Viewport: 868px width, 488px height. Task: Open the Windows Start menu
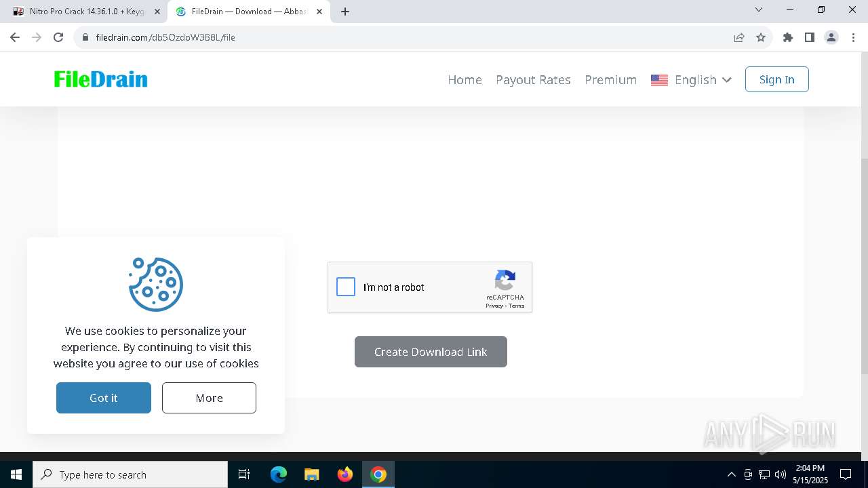pos(16,474)
